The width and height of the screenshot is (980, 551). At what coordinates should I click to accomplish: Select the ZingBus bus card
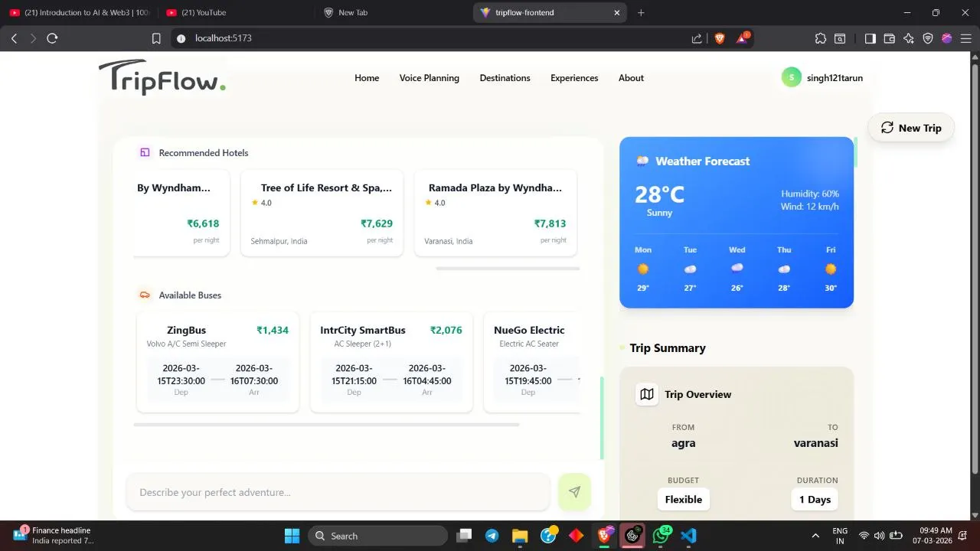click(217, 362)
